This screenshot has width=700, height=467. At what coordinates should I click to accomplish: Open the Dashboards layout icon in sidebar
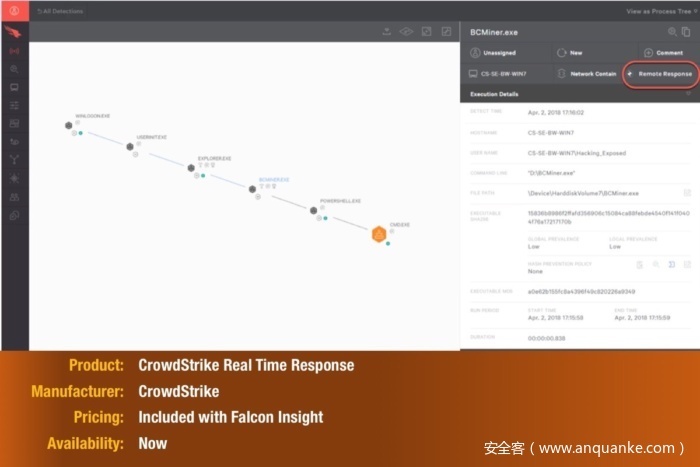coord(14,123)
